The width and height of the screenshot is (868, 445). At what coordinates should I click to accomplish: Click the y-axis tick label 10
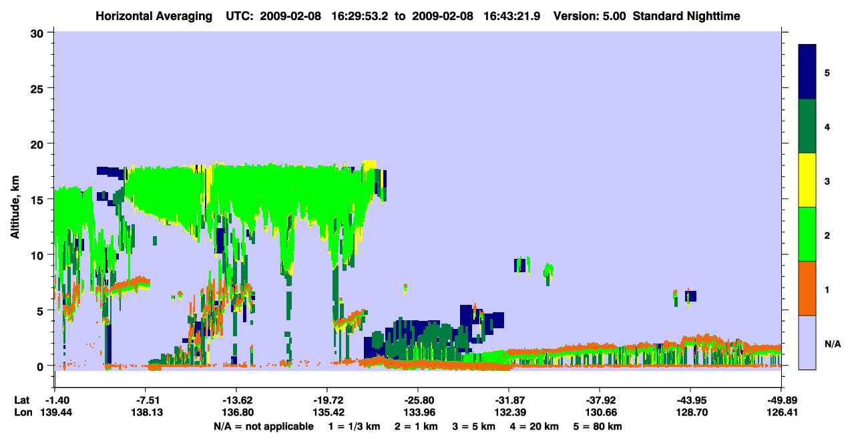(38, 255)
